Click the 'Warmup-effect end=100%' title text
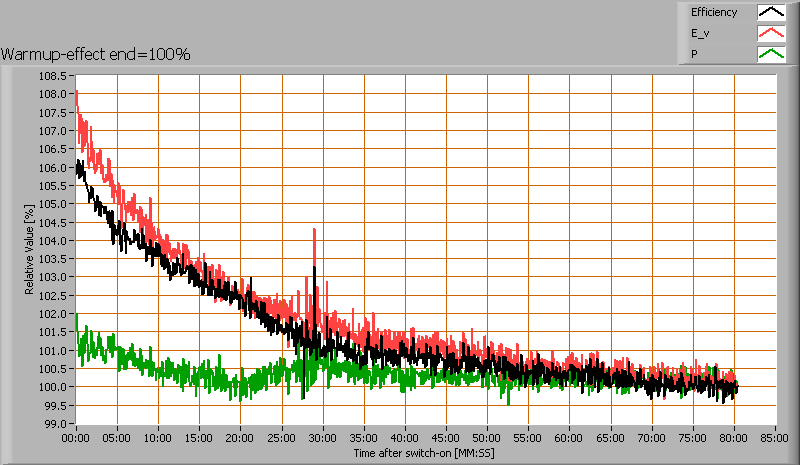 96,53
